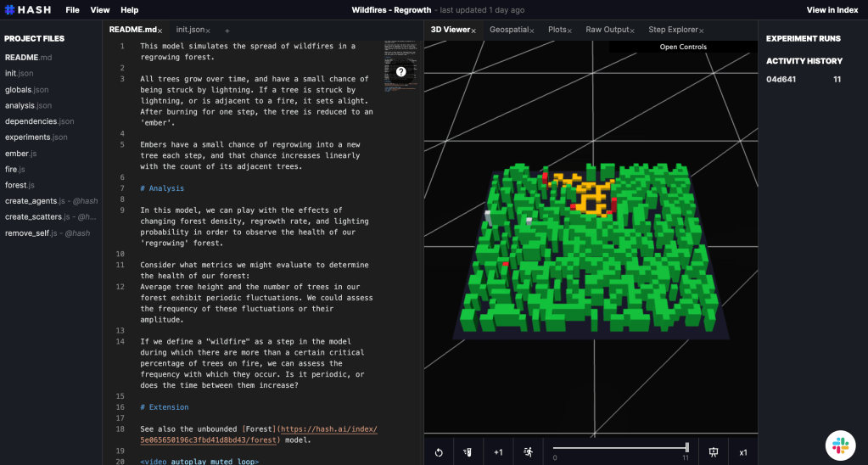
Task: Click the presentation board icon
Action: point(714,452)
